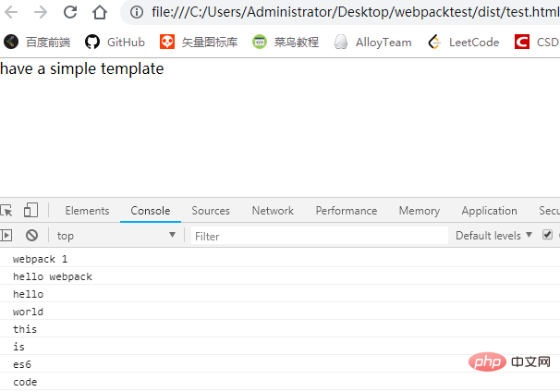
Task: Click the browser forward arrow
Action: click(x=40, y=12)
